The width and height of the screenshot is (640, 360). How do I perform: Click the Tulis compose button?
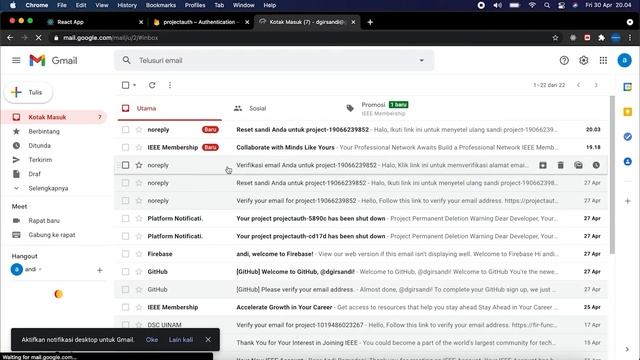pos(29,92)
